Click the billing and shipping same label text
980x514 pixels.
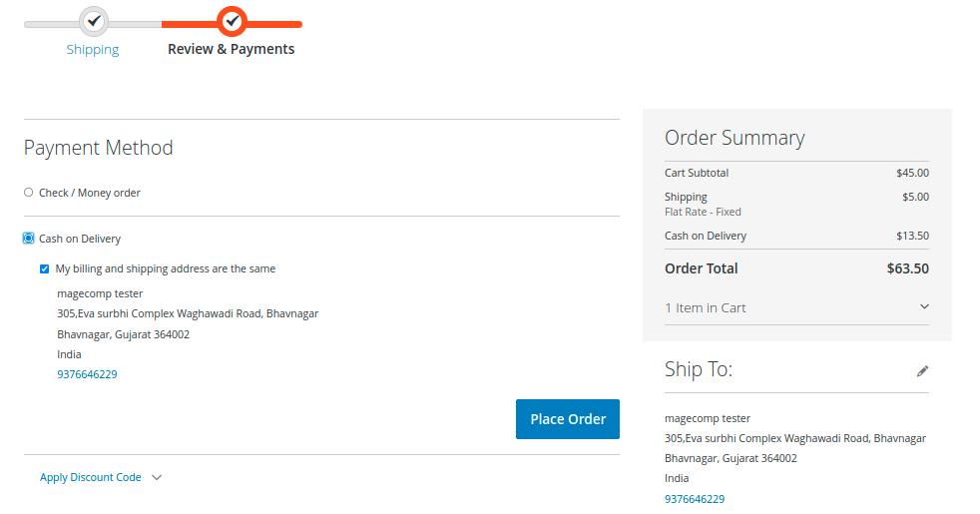[x=166, y=268]
